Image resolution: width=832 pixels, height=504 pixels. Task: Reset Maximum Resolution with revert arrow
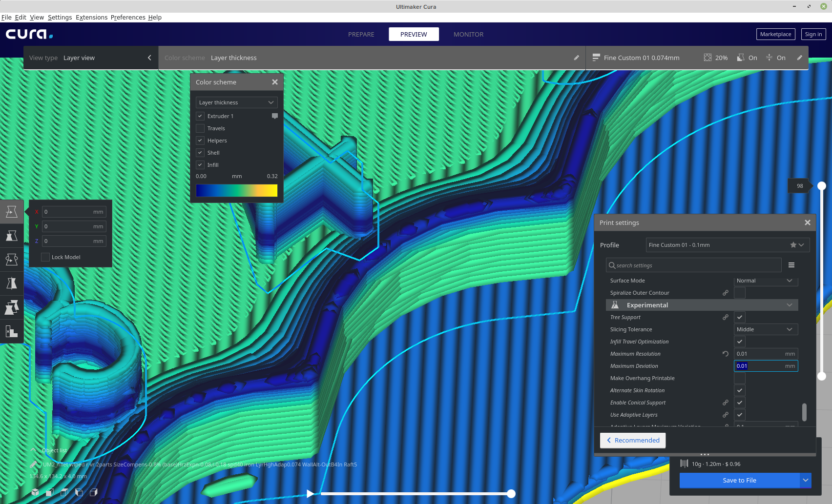[x=726, y=354]
